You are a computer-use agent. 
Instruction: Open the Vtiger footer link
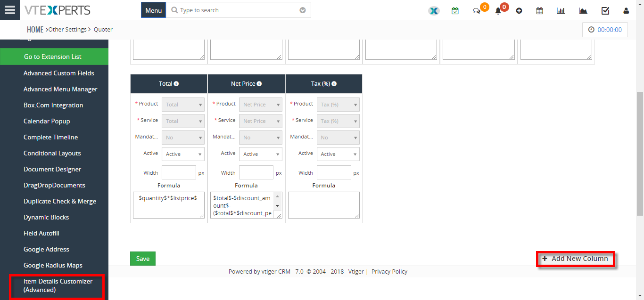tap(356, 272)
